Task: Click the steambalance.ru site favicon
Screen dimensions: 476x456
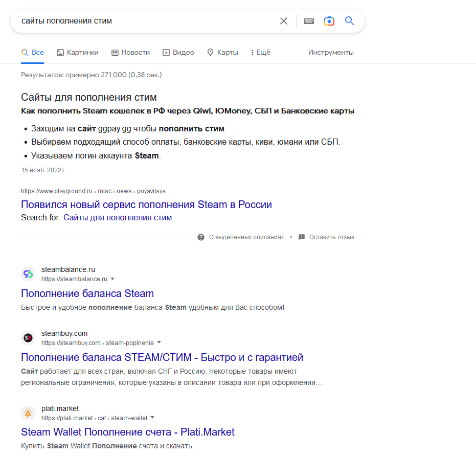Action: click(x=28, y=274)
